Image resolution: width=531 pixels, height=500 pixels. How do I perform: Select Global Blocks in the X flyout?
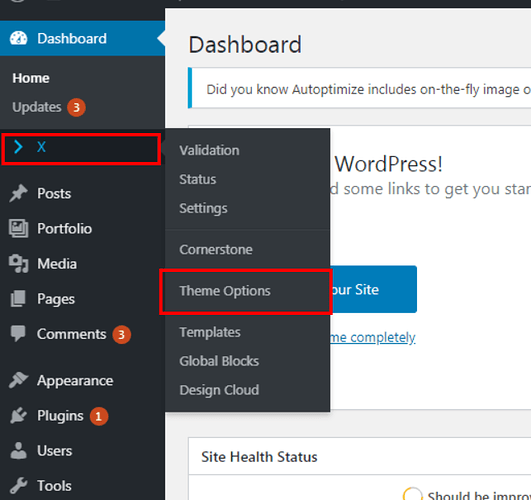[x=219, y=361]
